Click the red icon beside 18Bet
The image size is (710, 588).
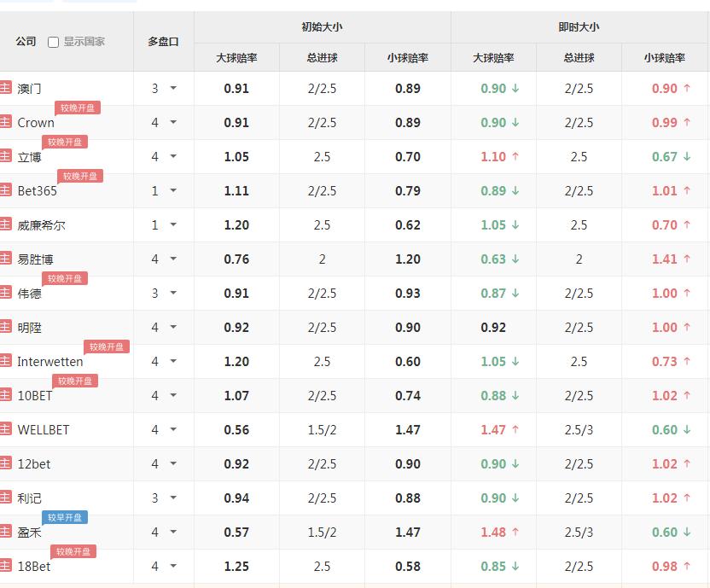coord(5,565)
